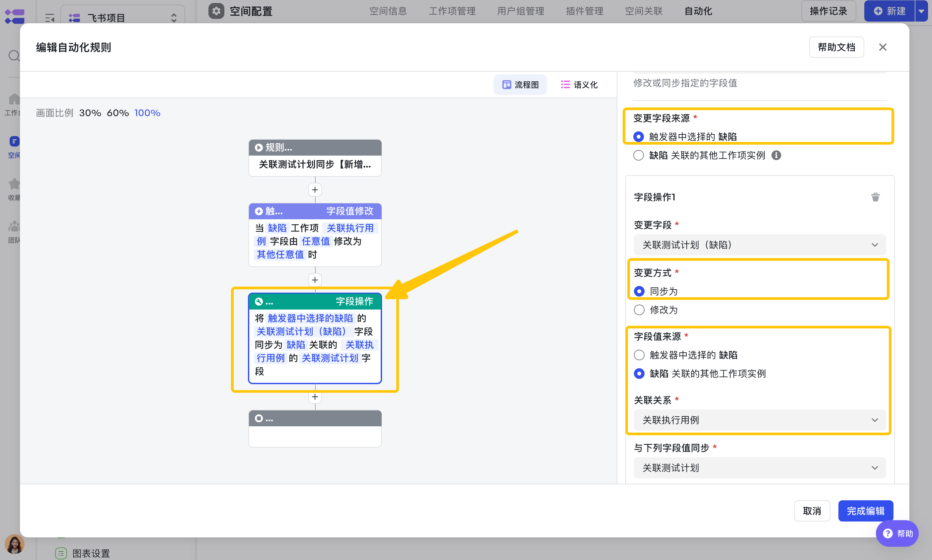
Task: Open the search magnifier icon
Action: pyautogui.click(x=14, y=56)
